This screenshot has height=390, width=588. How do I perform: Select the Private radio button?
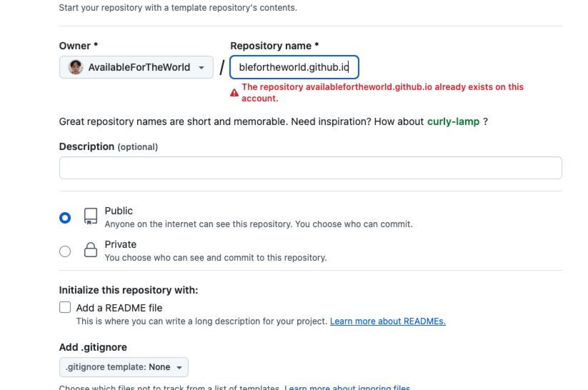(65, 251)
